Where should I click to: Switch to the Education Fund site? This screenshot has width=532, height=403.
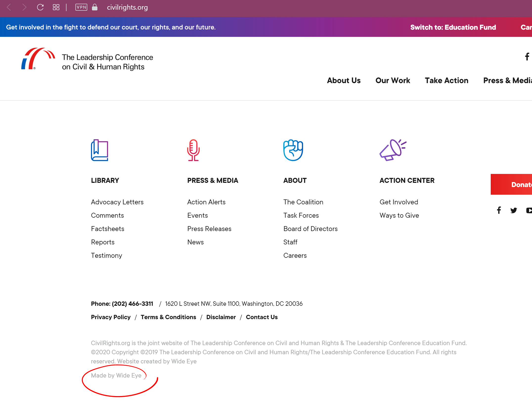(x=453, y=27)
